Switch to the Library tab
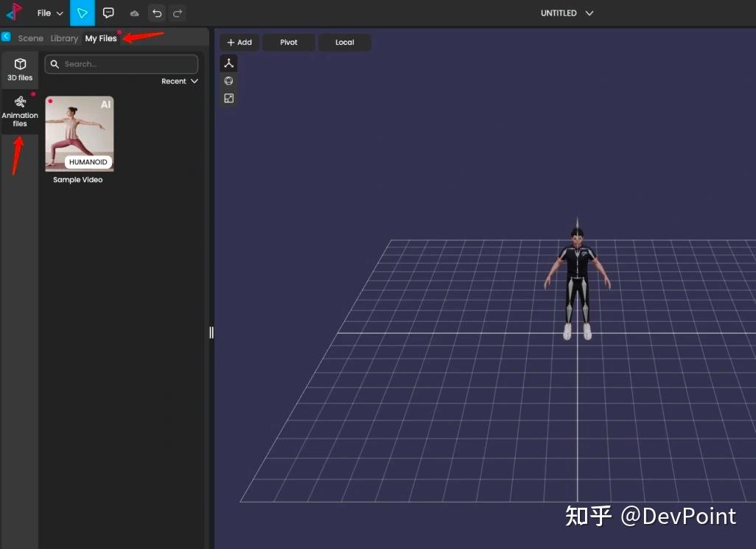This screenshot has height=549, width=756. tap(63, 38)
